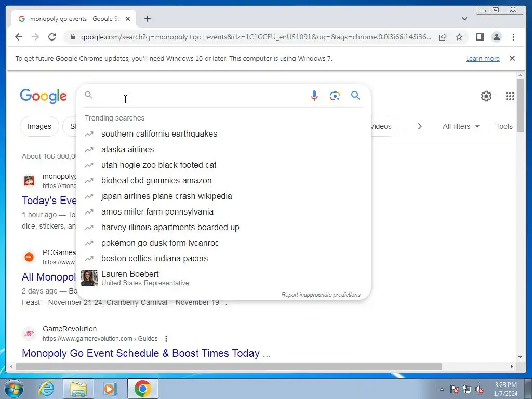Open the Learn more link
Image resolution: width=532 pixels, height=399 pixels.
point(483,58)
